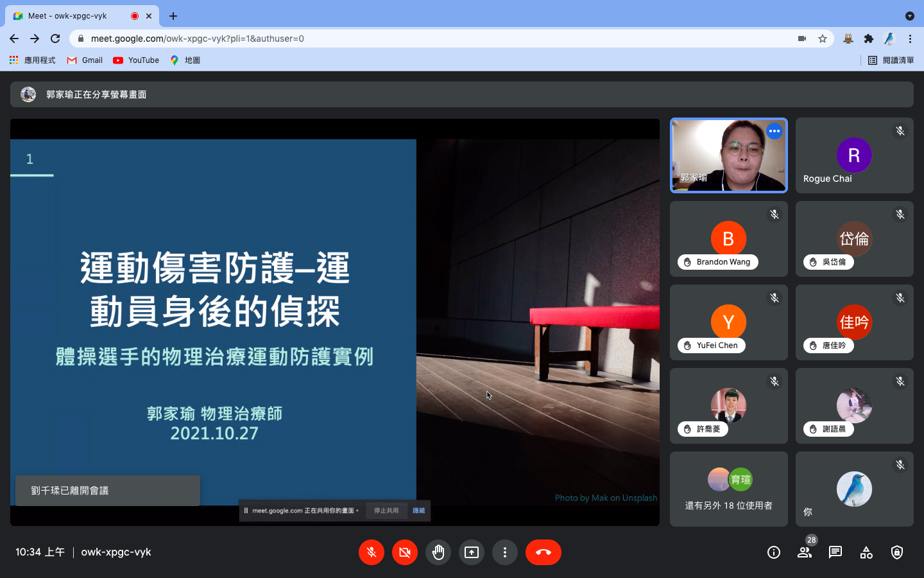Viewport: 924px width, 578px height.
Task: Click muted mic icon on 唐佳吟 tile
Action: pos(900,298)
